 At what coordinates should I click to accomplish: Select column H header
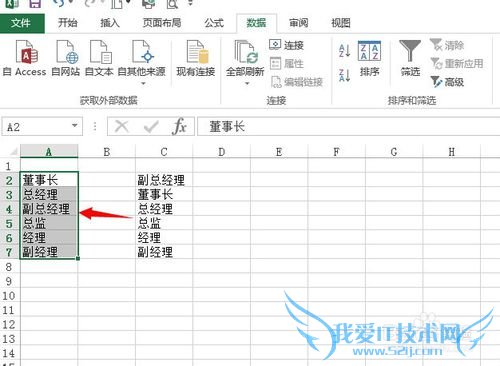(451, 152)
